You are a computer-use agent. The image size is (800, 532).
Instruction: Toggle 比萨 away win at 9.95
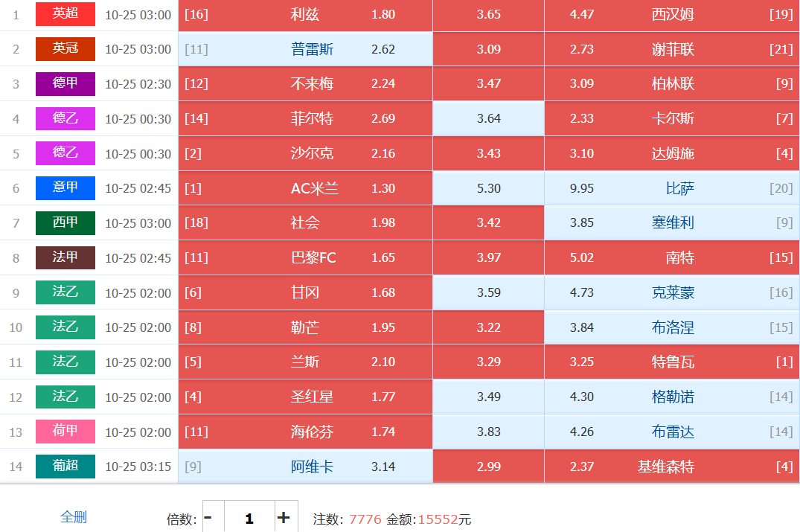(671, 188)
